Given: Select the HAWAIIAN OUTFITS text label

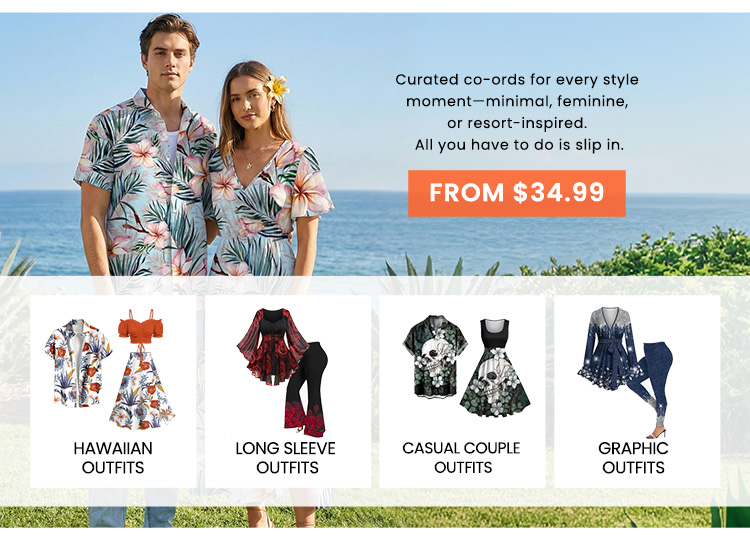Looking at the screenshot, I should (113, 458).
